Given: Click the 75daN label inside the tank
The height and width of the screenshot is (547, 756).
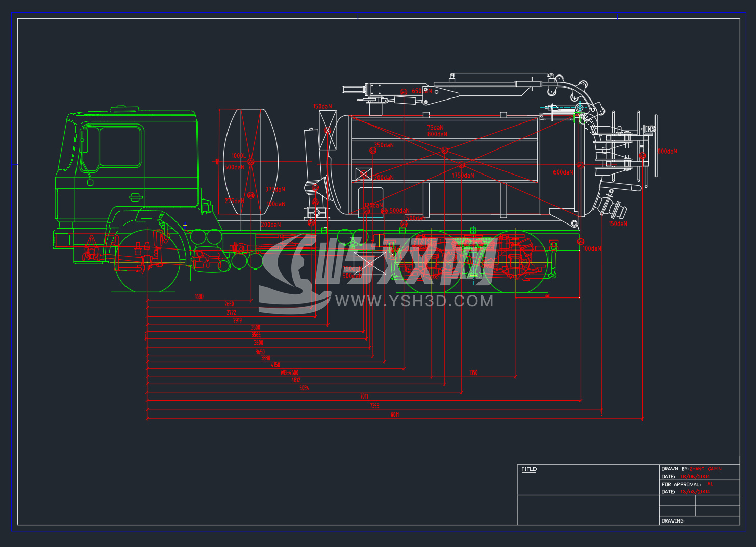Looking at the screenshot, I should click(x=435, y=128).
